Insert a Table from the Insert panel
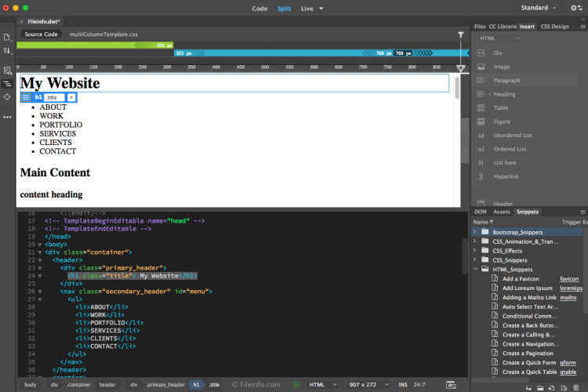The image size is (588, 392). coord(500,107)
